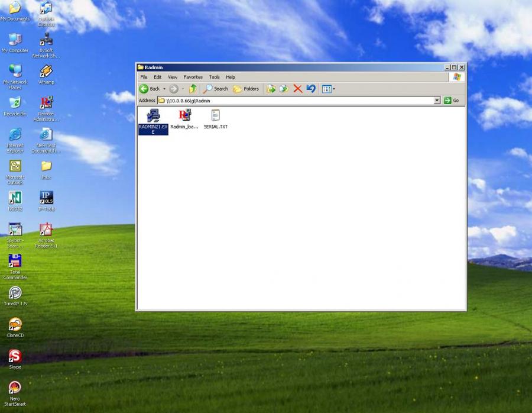Viewport: 532px width, 413px height.
Task: Select the RADMIN21.EXE file icon
Action: (153, 116)
